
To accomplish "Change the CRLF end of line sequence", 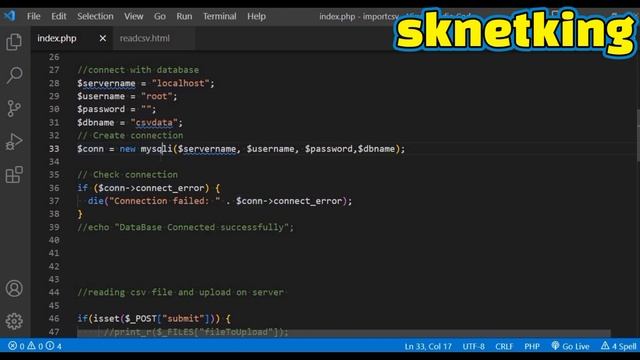I will click(x=504, y=346).
